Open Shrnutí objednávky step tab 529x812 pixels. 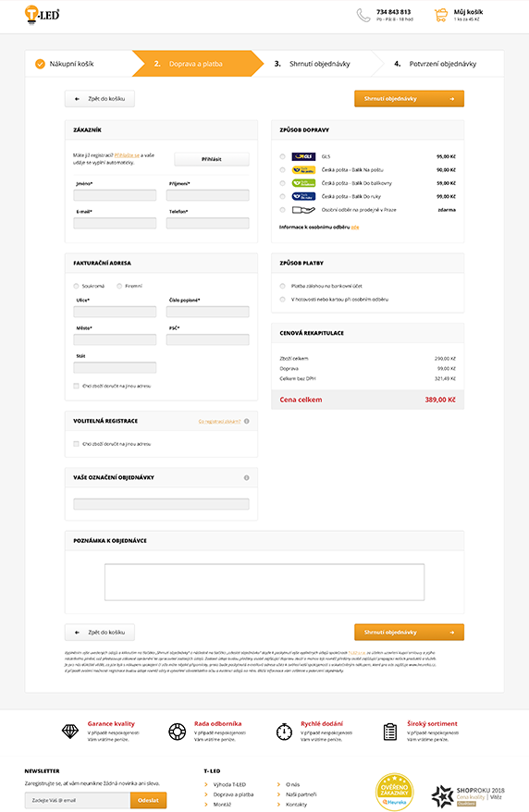[x=313, y=64]
